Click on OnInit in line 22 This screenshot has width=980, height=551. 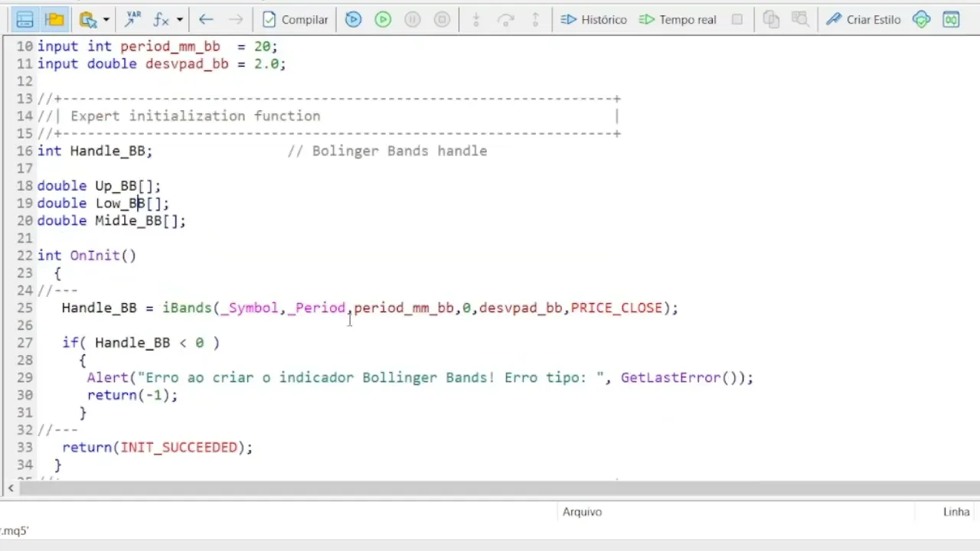click(95, 256)
